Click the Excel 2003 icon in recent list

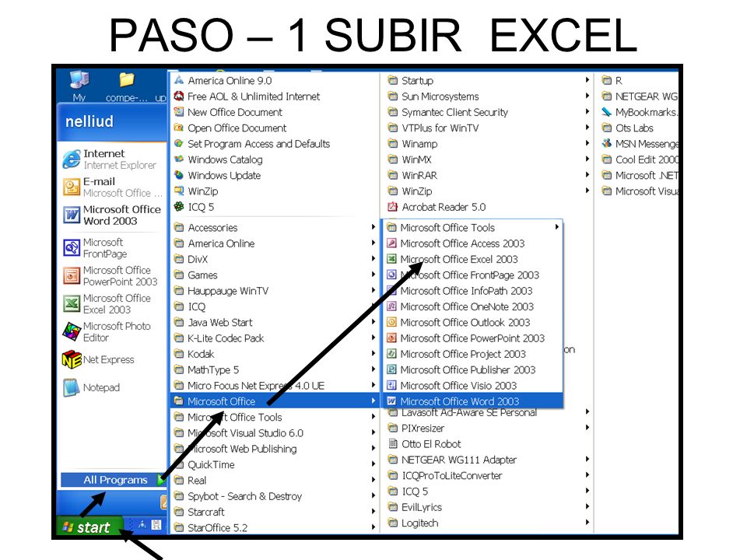click(x=72, y=304)
